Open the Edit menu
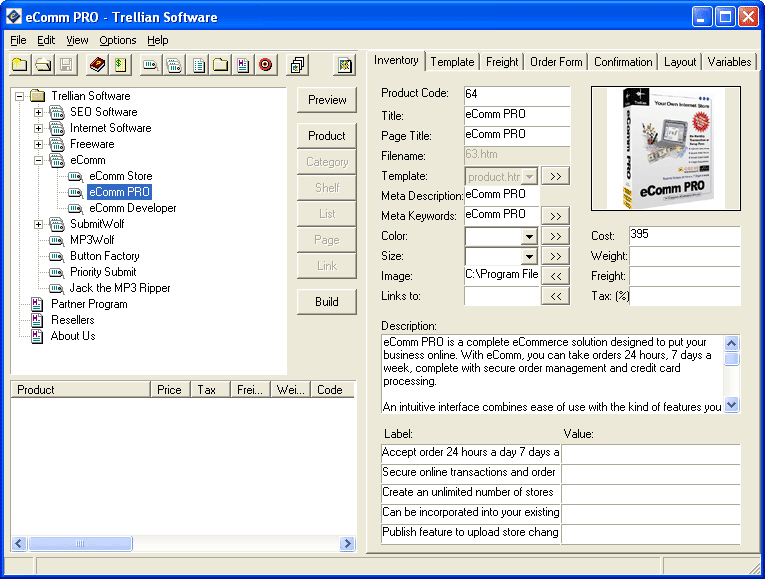 tap(46, 40)
